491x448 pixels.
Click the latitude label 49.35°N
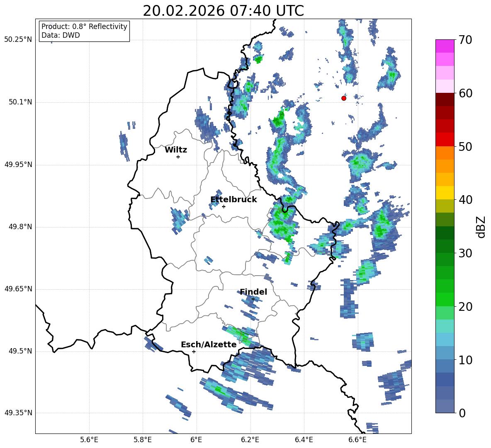(18, 413)
